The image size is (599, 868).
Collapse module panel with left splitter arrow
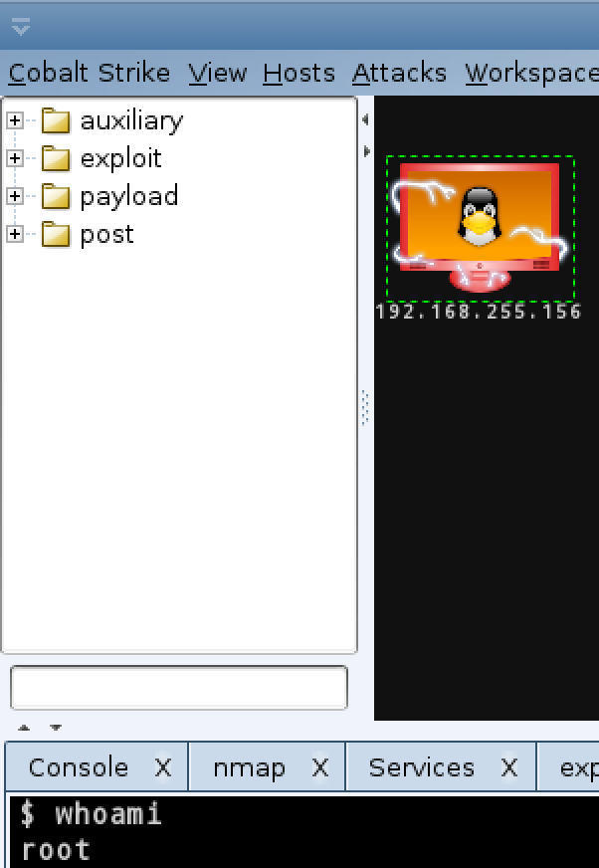coord(365,119)
